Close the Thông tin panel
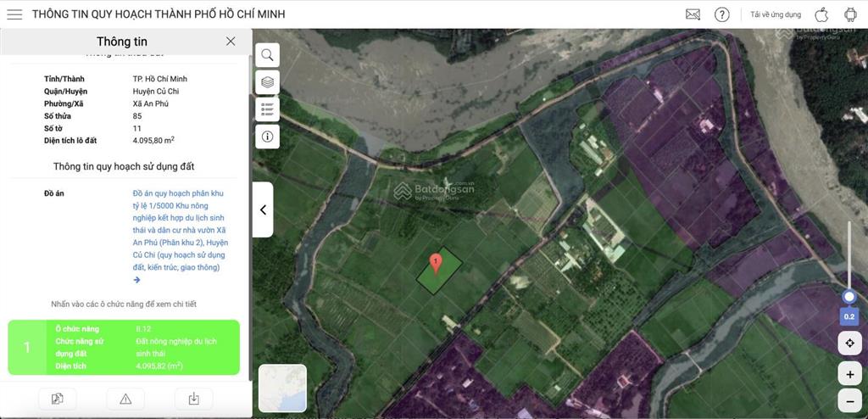 231,41
